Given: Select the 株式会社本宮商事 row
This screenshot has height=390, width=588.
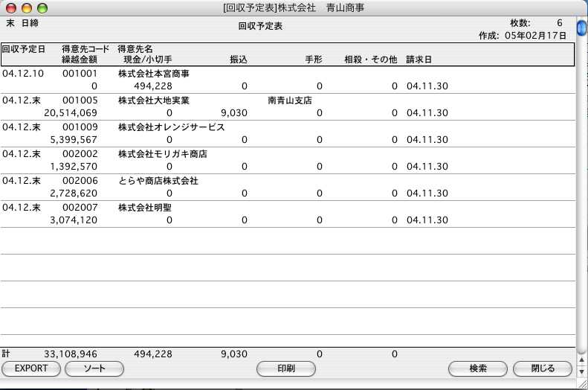Looking at the screenshot, I should pos(154,74).
